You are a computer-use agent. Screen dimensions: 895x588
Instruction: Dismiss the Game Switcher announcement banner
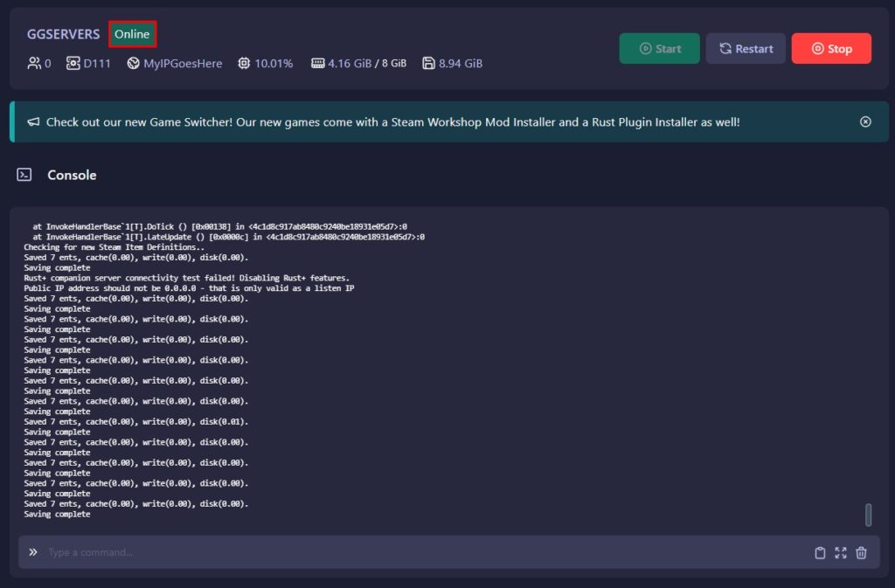865,121
